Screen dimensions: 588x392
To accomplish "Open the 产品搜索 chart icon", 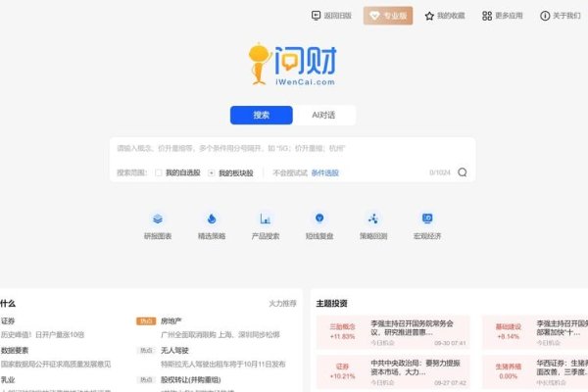I will [266, 219].
